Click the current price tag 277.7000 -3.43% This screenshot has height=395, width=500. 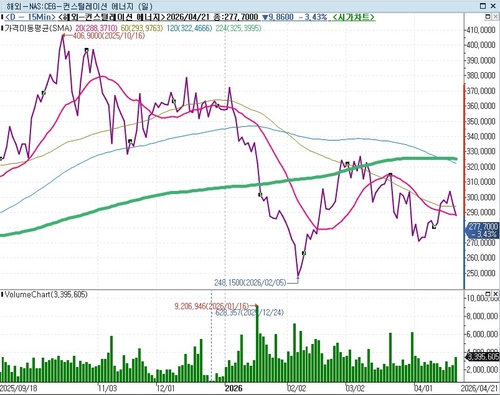coord(483,230)
